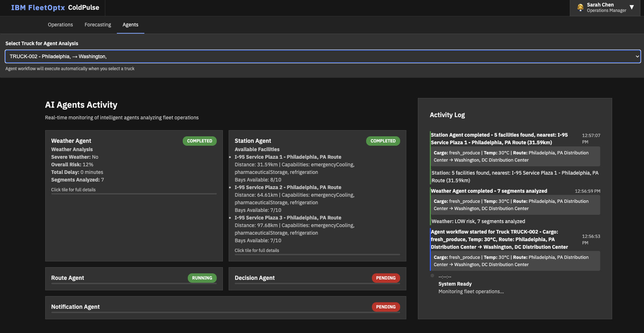Click the Station Agent COMPLETED status badge

(x=383, y=141)
